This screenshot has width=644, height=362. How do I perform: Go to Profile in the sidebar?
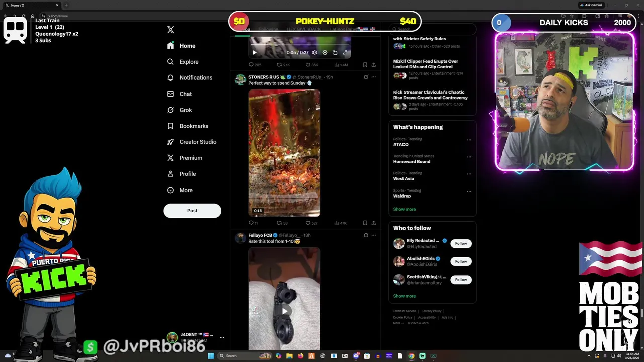181,174
